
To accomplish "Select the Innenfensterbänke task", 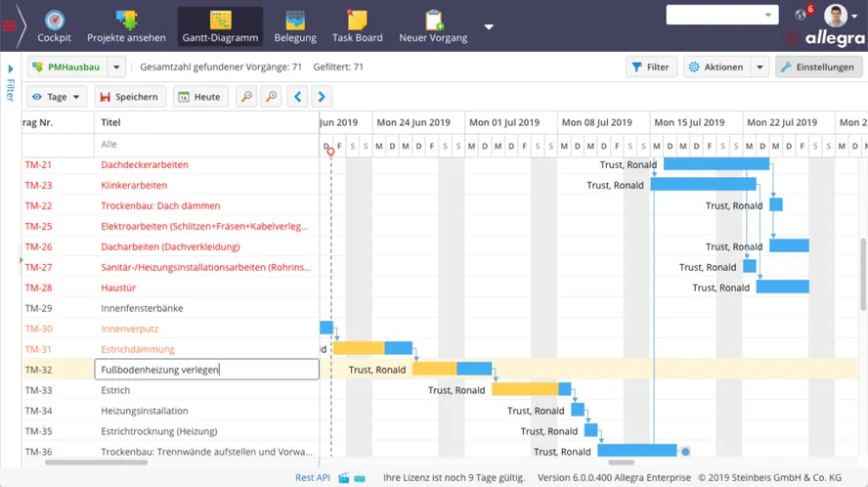I will (142, 308).
